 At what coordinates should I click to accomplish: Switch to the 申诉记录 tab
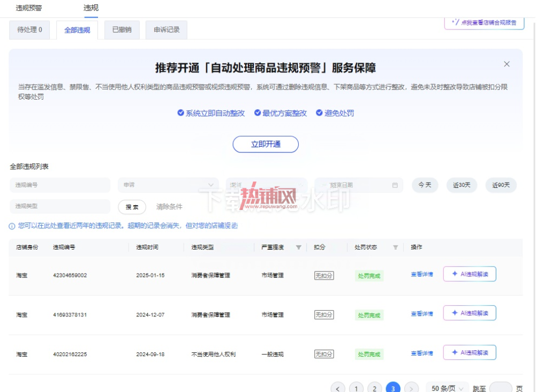coord(167,30)
